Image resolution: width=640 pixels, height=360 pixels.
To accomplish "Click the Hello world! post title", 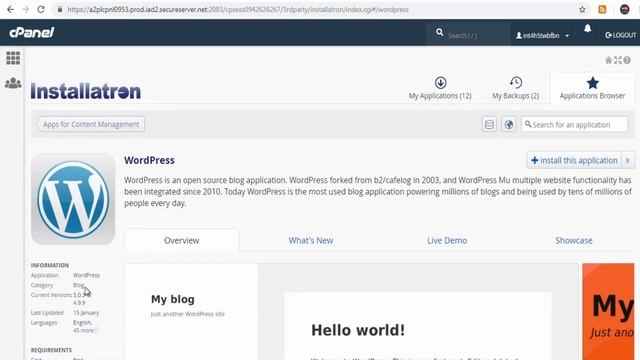I will 358,330.
